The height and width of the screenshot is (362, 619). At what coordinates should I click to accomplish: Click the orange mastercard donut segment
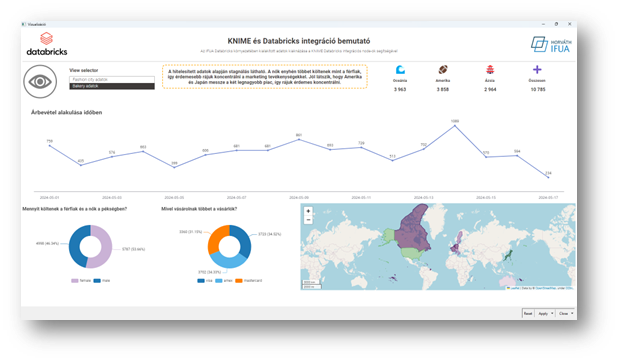[217, 237]
